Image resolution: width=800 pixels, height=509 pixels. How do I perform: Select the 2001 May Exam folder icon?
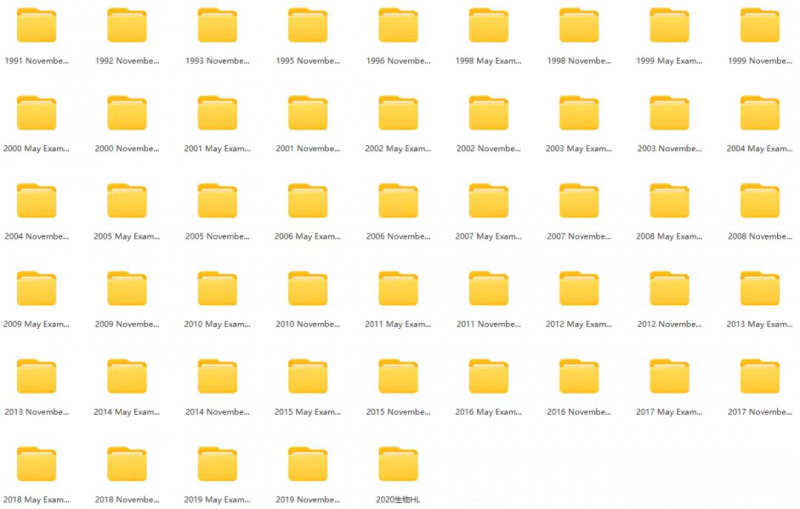[217, 113]
